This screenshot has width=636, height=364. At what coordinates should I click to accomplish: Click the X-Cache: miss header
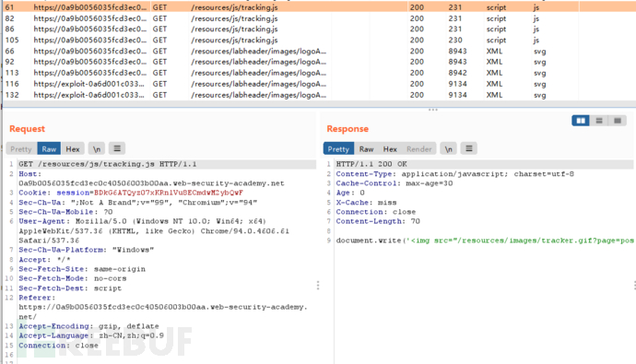click(x=366, y=202)
